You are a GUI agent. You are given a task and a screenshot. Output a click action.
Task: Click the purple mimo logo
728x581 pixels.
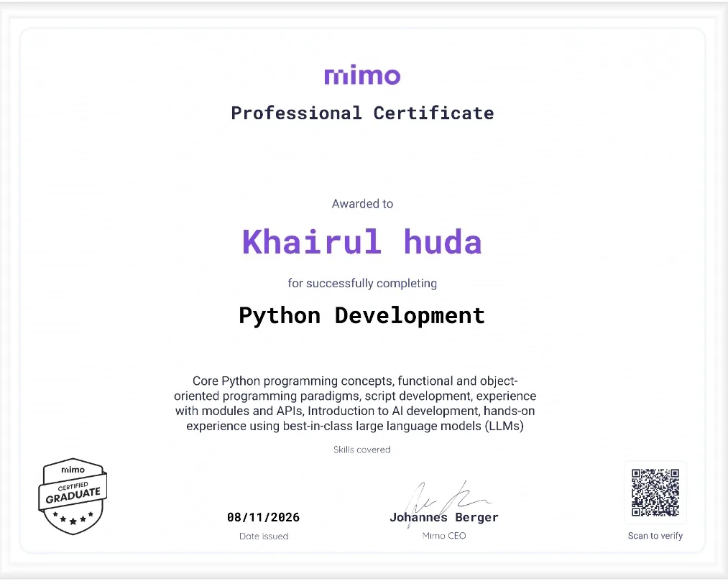pyautogui.click(x=362, y=75)
